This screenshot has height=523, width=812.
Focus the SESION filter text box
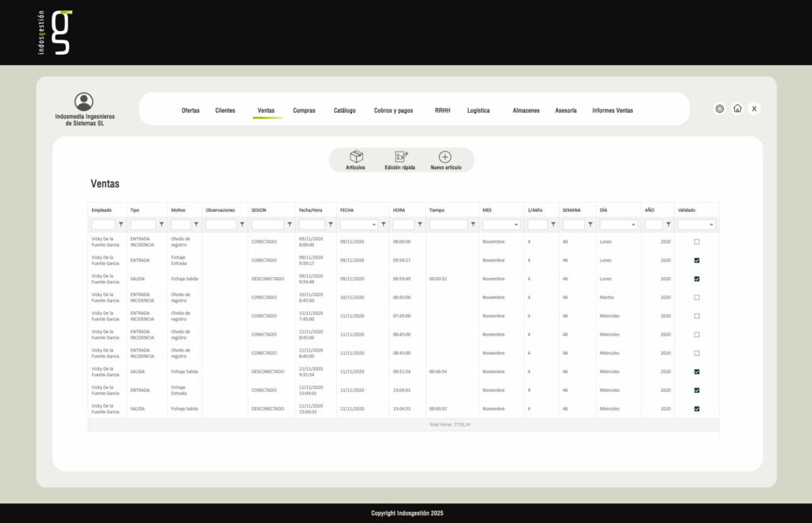[x=268, y=225]
